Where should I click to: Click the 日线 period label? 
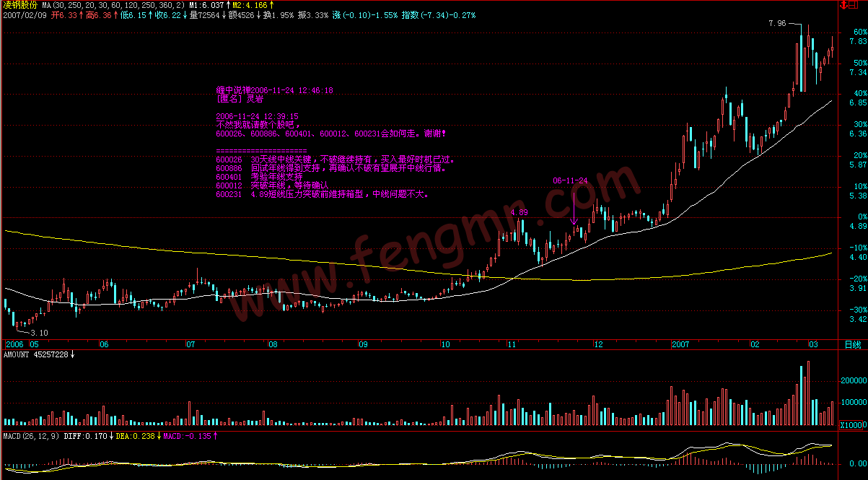852,345
